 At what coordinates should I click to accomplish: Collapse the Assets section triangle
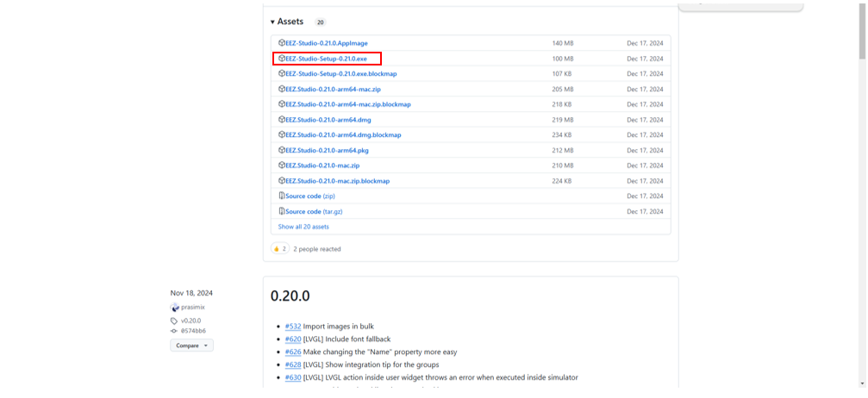point(272,22)
